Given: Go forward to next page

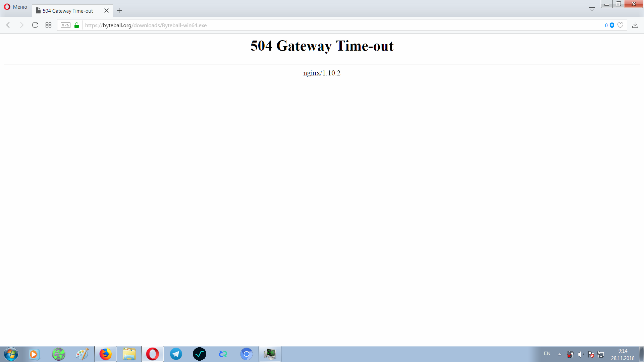Looking at the screenshot, I should click(22, 25).
